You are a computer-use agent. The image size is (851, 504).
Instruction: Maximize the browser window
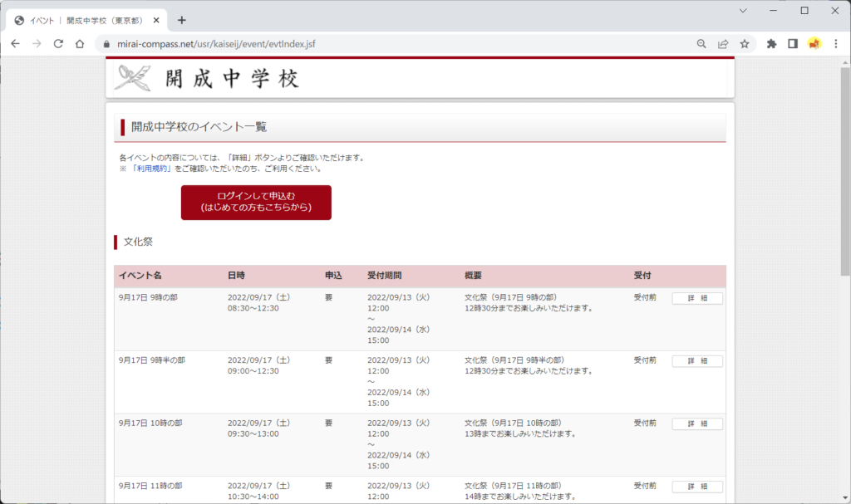(x=804, y=10)
